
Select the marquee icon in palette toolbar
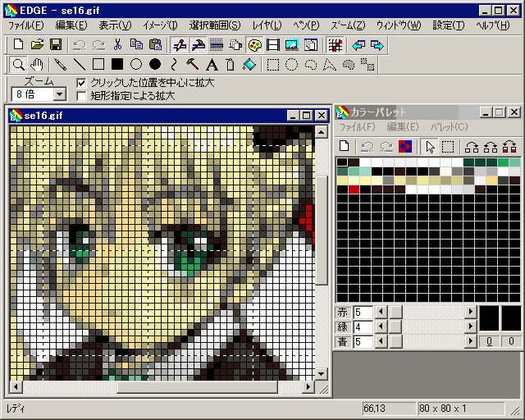(x=448, y=147)
